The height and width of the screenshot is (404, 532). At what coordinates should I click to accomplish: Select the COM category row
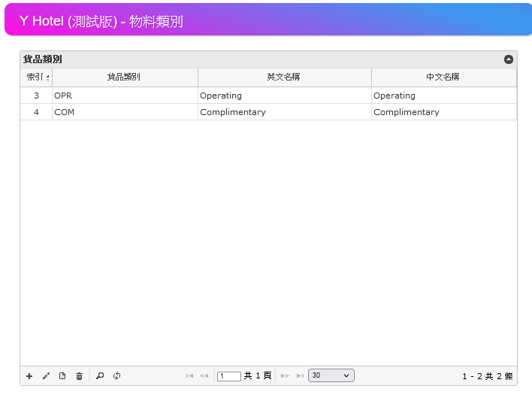(124, 112)
